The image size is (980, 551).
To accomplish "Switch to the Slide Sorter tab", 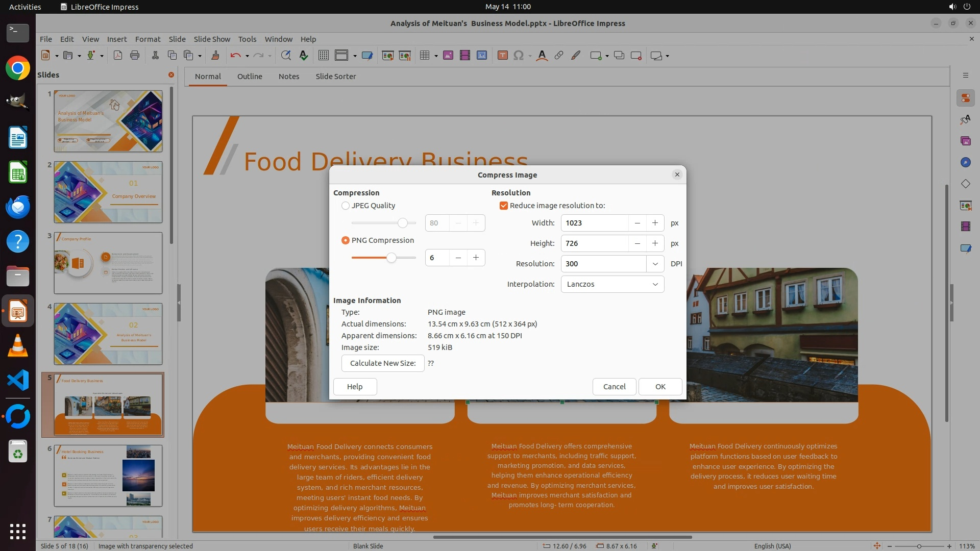I will [x=335, y=77].
